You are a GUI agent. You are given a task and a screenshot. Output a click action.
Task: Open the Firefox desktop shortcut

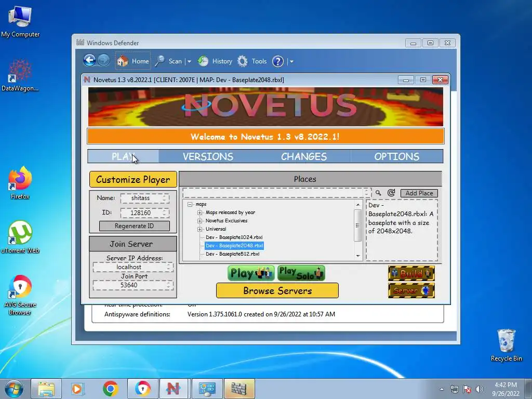click(20, 183)
